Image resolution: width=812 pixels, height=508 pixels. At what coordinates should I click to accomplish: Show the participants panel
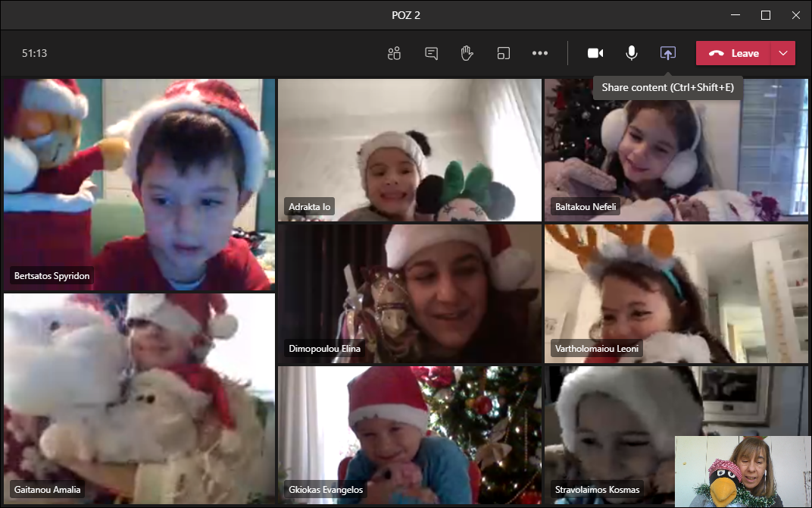pos(394,53)
